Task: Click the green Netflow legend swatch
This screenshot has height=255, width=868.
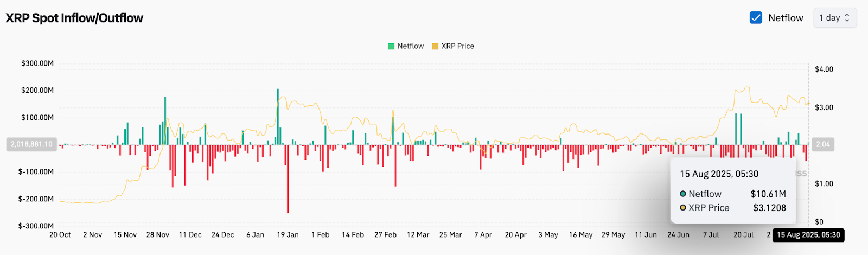Action: point(391,46)
